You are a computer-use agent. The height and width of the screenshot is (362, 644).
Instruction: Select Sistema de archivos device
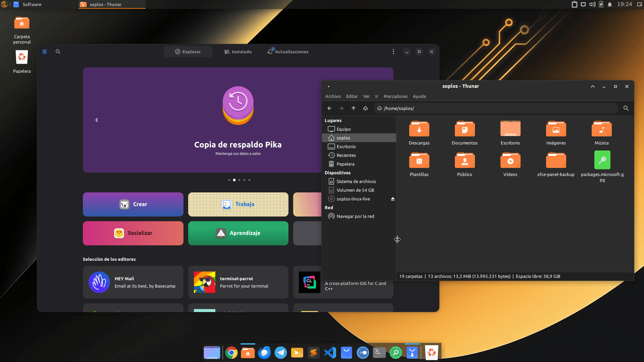359,181
